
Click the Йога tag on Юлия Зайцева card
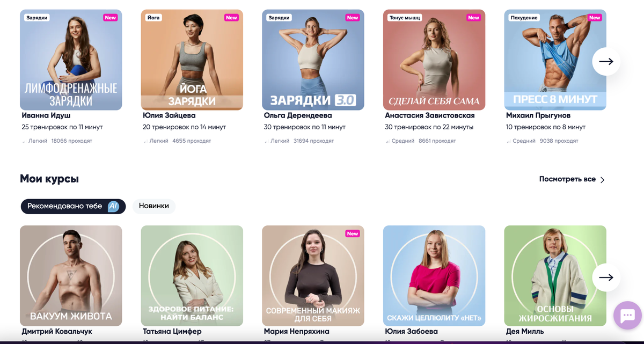153,18
